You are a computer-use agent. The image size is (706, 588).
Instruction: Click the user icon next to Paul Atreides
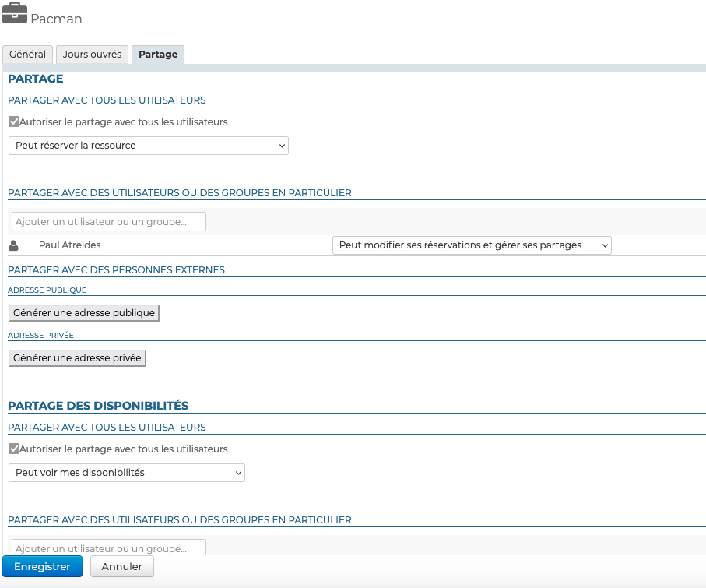point(14,245)
